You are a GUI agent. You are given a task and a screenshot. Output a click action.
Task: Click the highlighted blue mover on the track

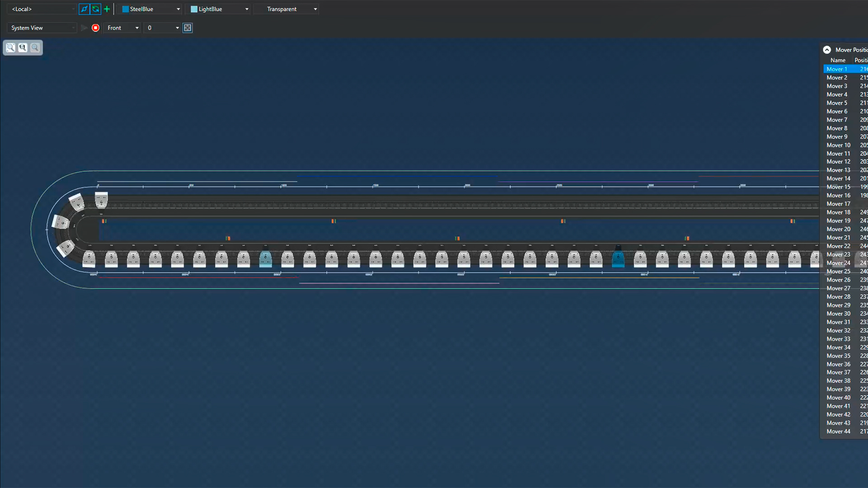click(x=618, y=258)
